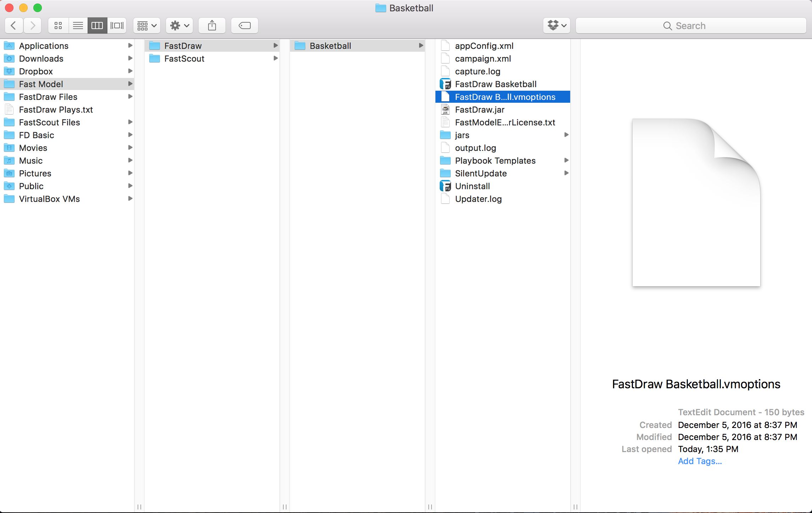The image size is (812, 513).
Task: Open the jars folder
Action: click(x=503, y=135)
